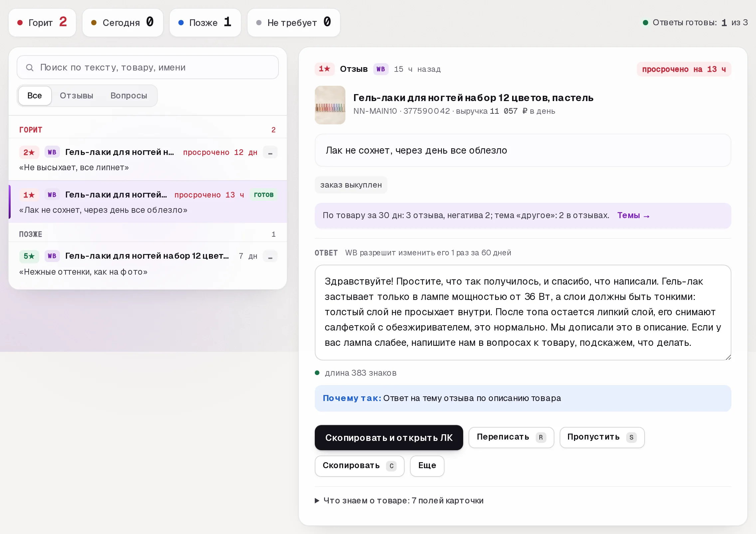Click the Ответы готовы counter

tap(695, 23)
